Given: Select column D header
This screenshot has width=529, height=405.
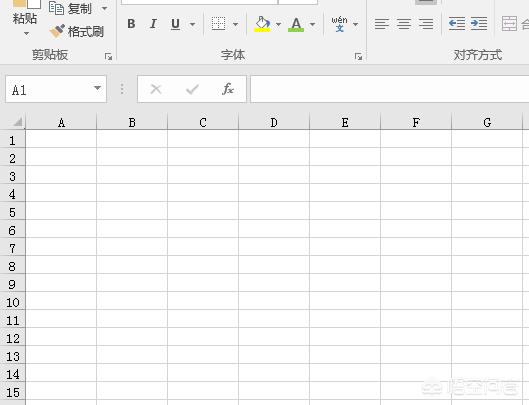Looking at the screenshot, I should tap(274, 122).
